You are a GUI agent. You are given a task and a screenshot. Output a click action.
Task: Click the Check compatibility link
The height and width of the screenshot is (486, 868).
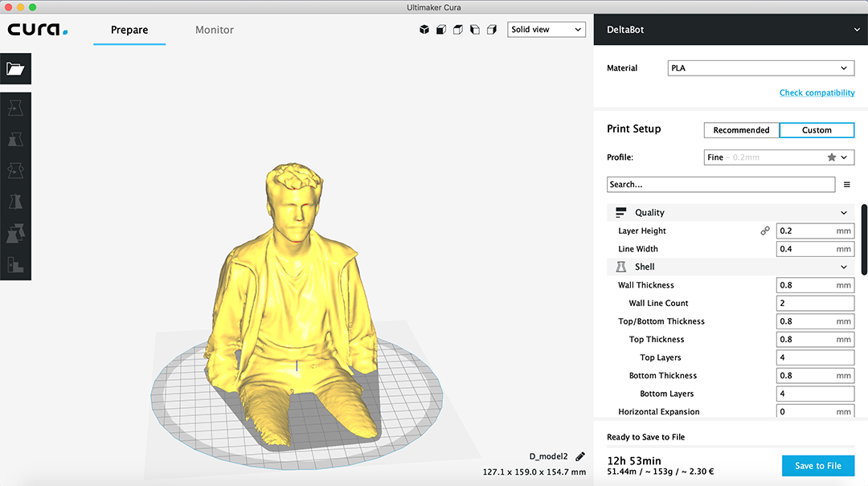(x=817, y=92)
